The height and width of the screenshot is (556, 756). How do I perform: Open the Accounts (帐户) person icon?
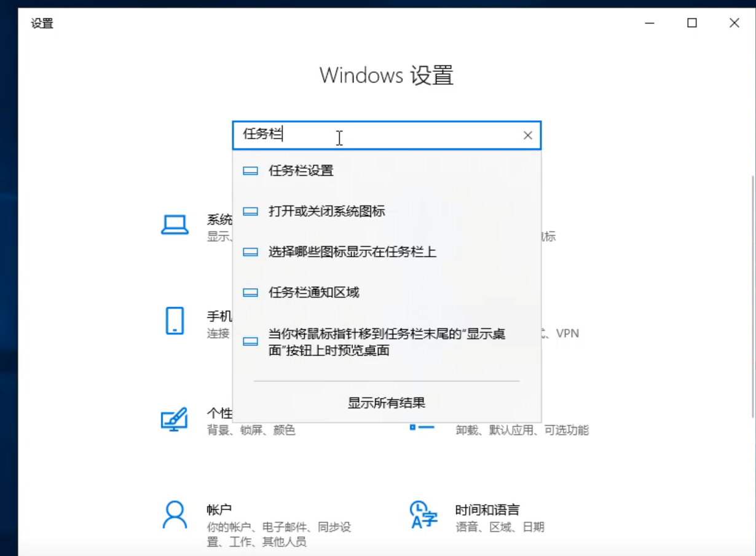pyautogui.click(x=175, y=515)
